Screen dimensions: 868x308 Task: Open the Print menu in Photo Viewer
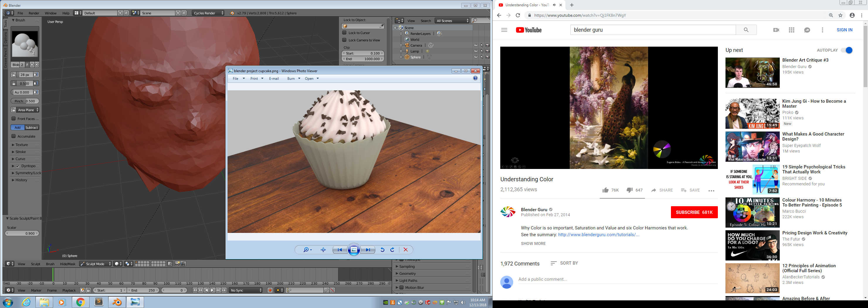pos(256,79)
